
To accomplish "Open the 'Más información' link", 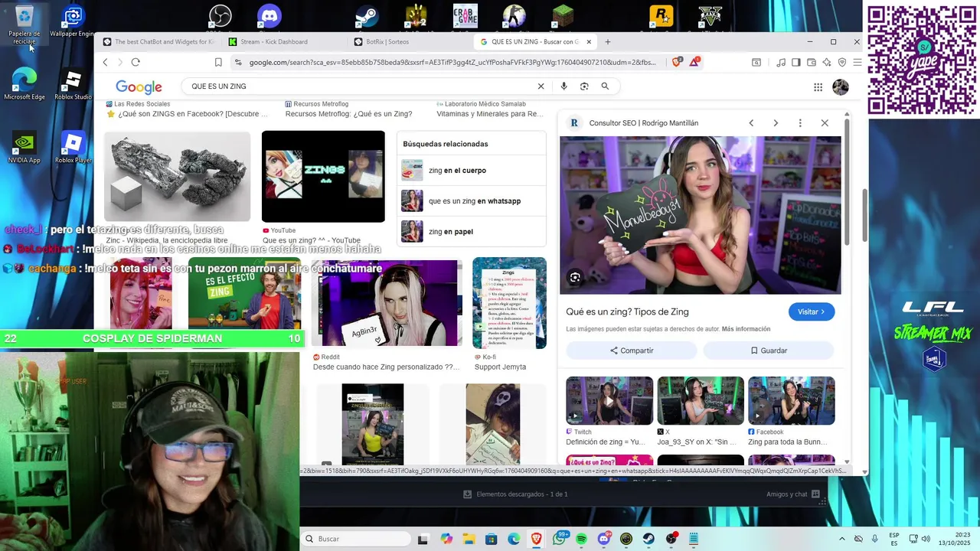I will (746, 329).
